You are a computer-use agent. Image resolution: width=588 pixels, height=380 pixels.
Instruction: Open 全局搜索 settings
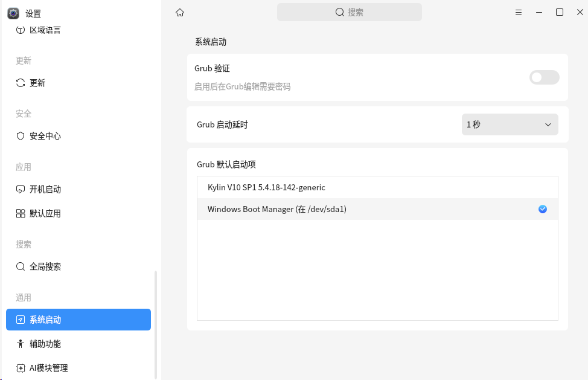(78, 266)
